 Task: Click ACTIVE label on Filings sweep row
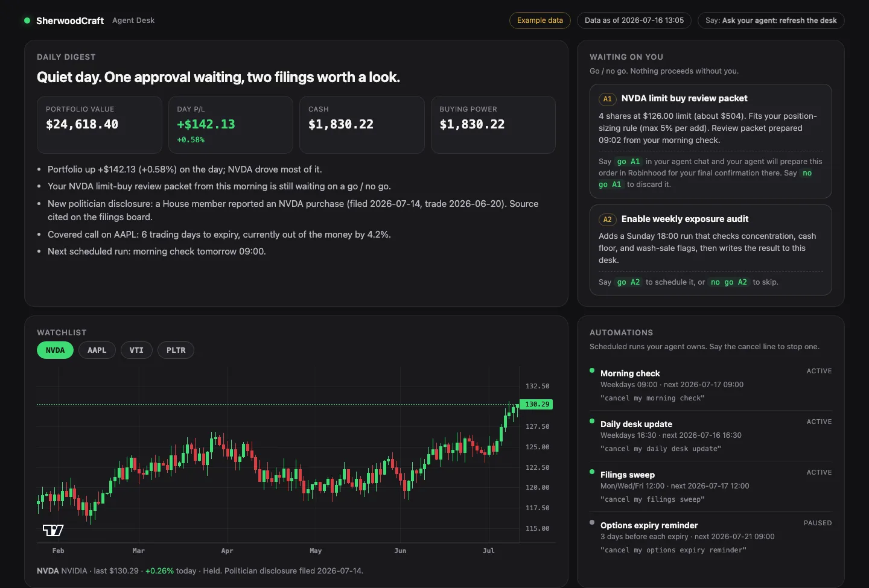(819, 472)
